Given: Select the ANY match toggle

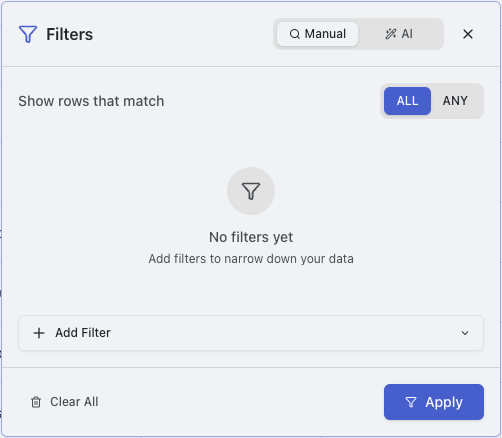Looking at the screenshot, I should (x=455, y=101).
